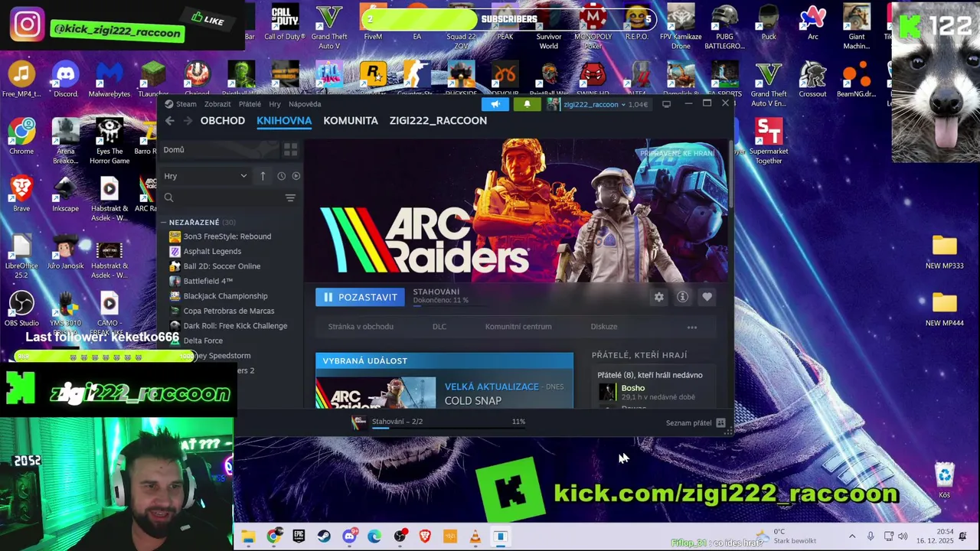Open ARC Raiders settings gear icon

click(x=659, y=297)
